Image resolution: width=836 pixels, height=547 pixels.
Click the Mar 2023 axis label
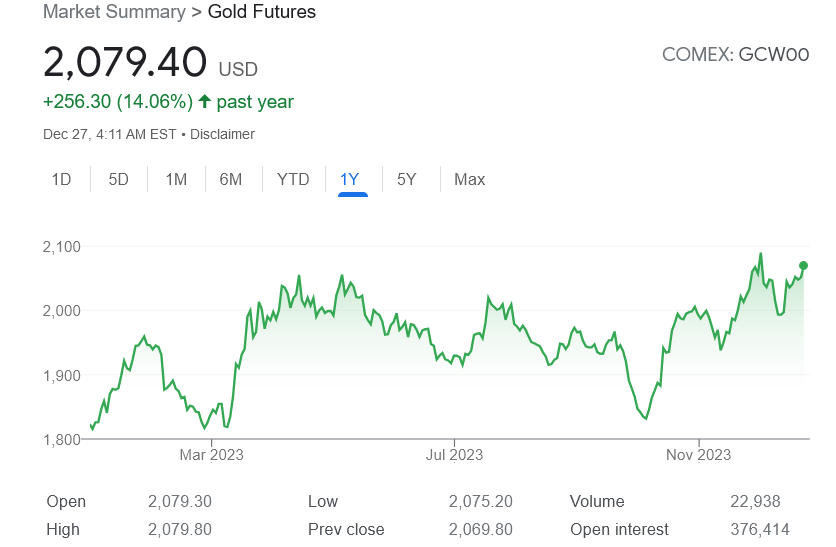[211, 455]
